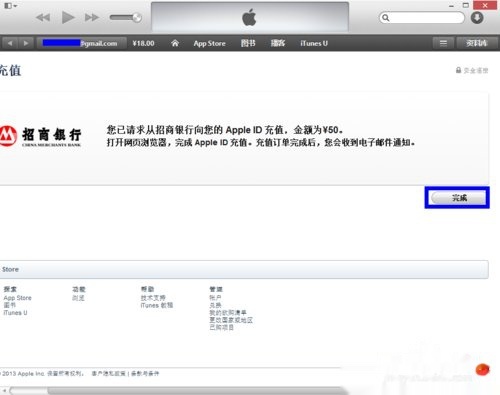Go back with the store back arrow
Screen dimensions: 500x395
(10, 43)
